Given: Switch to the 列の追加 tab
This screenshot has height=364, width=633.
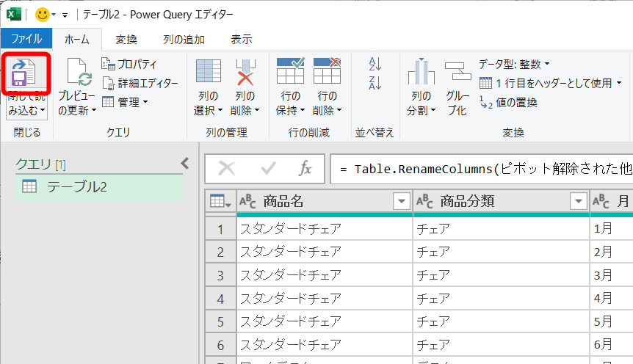Looking at the screenshot, I should 184,39.
